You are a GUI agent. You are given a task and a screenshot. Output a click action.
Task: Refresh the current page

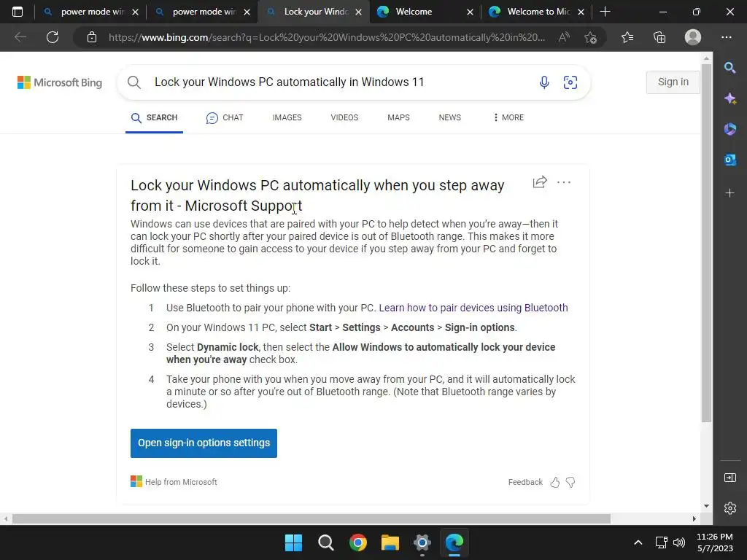click(x=53, y=37)
